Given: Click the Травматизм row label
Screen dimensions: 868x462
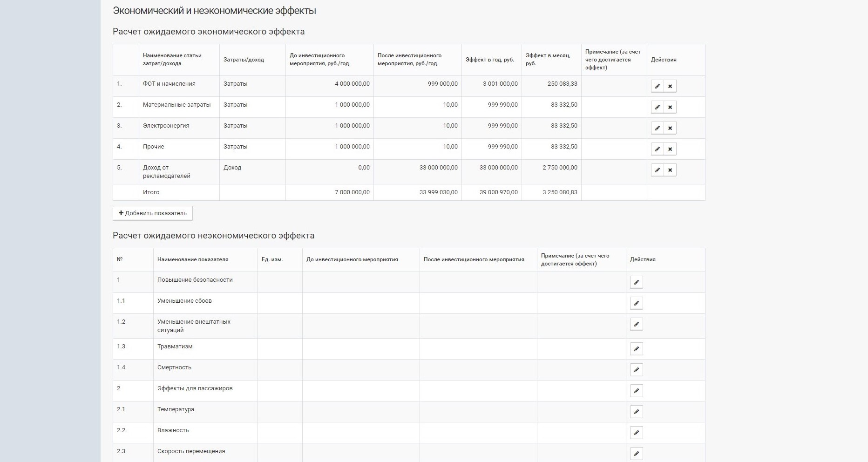Looking at the screenshot, I should point(175,346).
